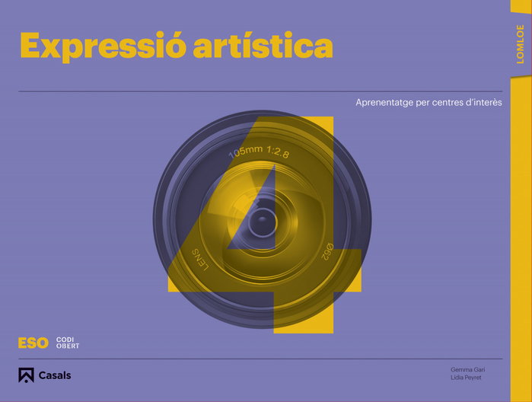Click the yellow strip above LOMLOE tab
The height and width of the screenshot is (402, 532).
click(521, 6)
